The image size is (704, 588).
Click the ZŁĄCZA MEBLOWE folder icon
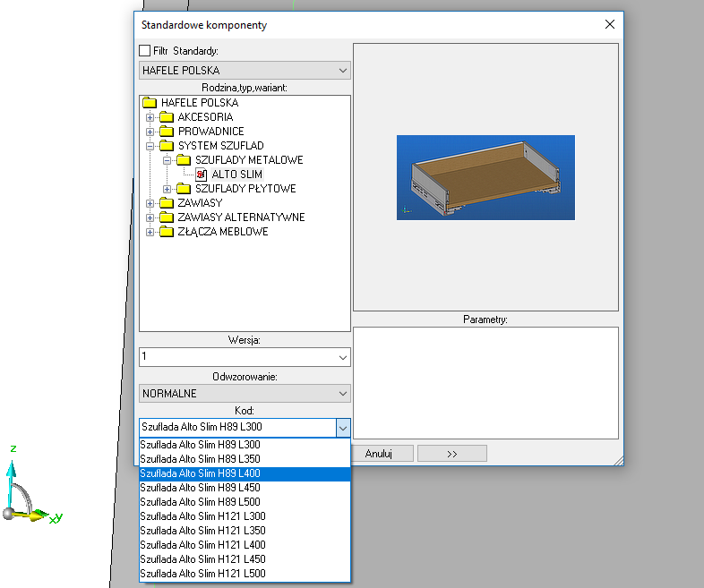167,232
